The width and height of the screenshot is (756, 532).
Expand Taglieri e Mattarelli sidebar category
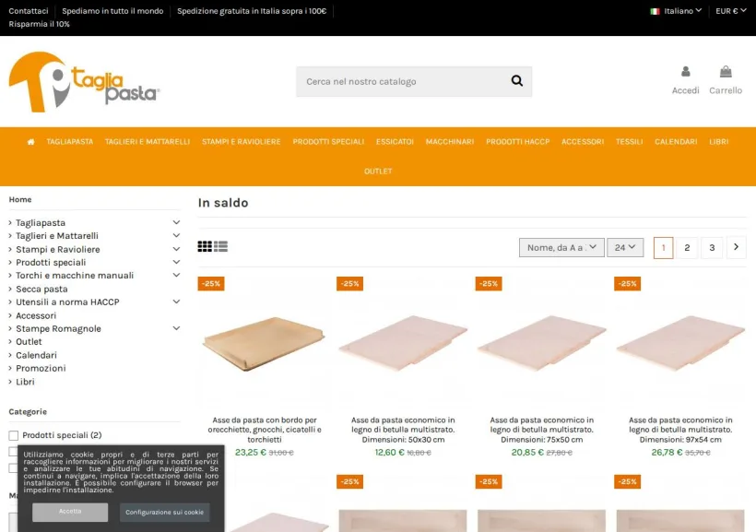176,235
